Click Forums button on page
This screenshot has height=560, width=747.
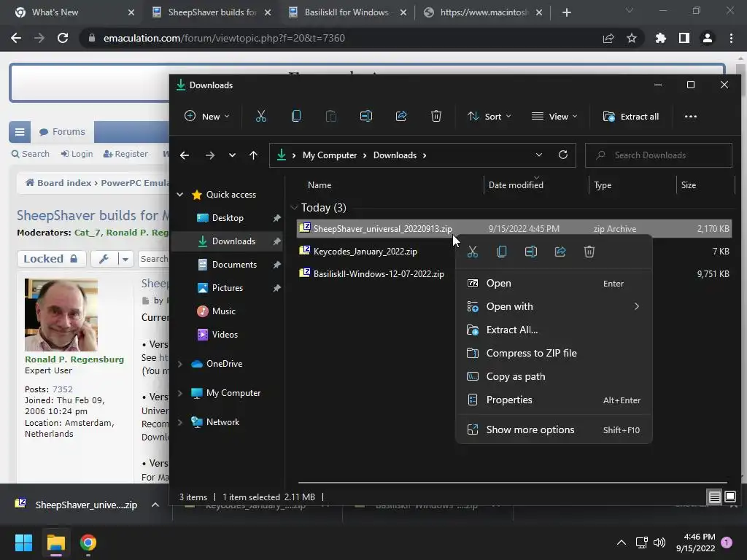(x=62, y=132)
